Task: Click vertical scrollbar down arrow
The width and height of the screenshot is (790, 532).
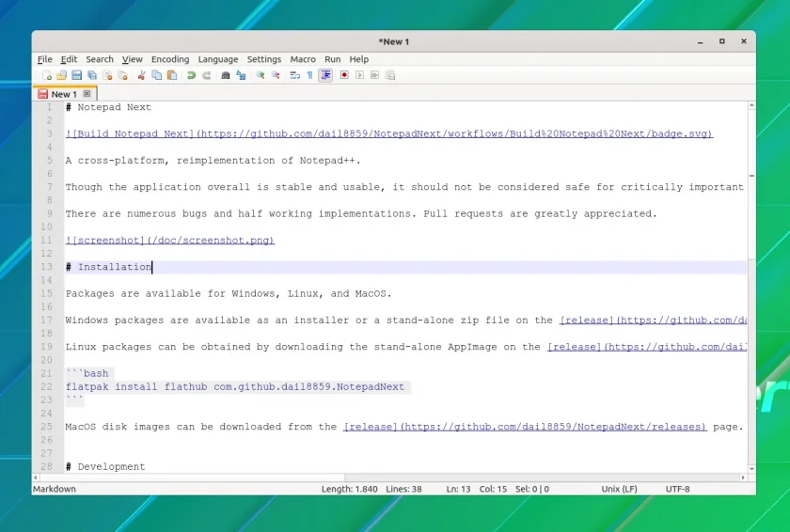Action: 751,469
